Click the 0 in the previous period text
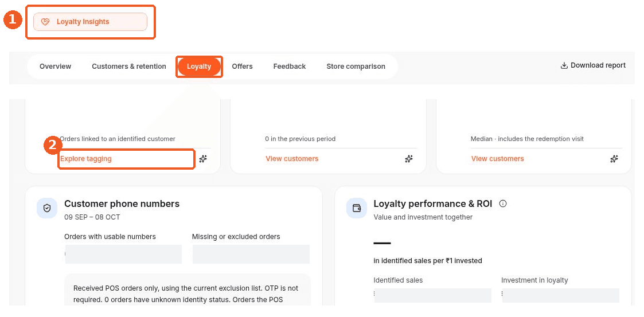 click(x=300, y=139)
